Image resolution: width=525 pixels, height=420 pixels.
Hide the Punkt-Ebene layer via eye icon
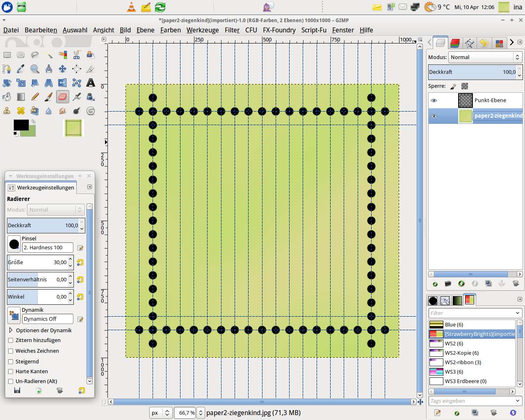coord(434,100)
